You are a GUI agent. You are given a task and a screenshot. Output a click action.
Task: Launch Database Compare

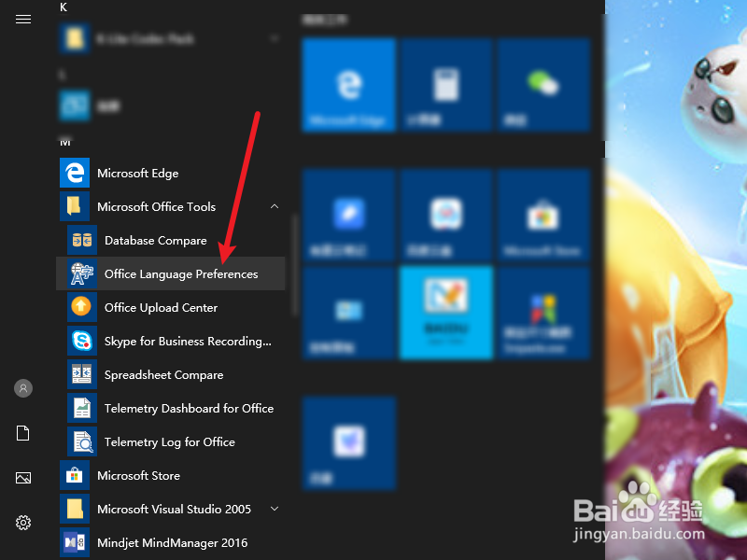(x=171, y=240)
